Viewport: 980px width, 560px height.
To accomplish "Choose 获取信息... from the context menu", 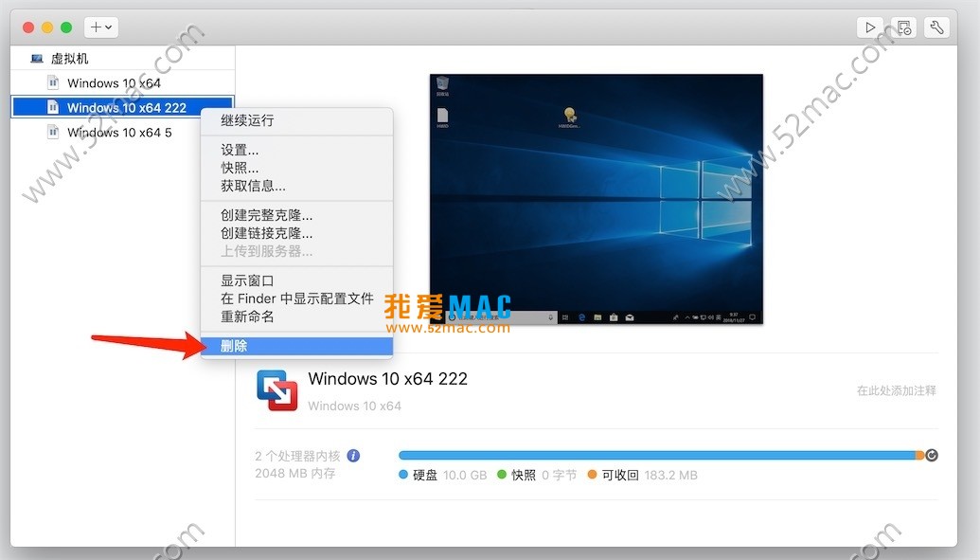I will (297, 186).
